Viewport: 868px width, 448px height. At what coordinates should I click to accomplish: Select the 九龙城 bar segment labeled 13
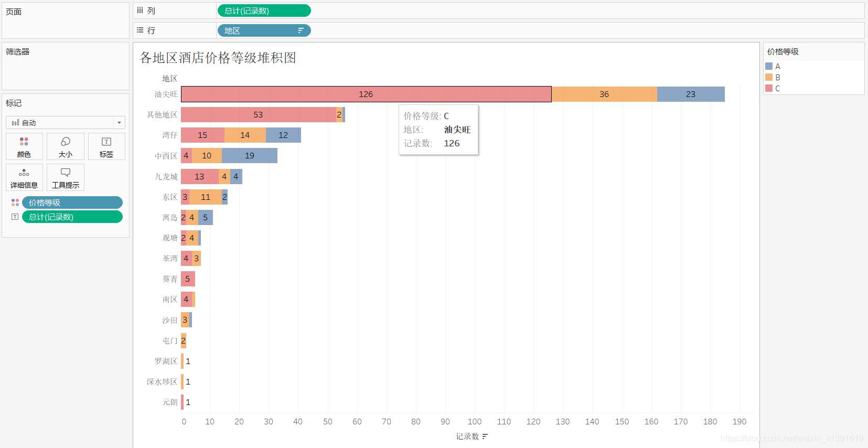pos(200,176)
